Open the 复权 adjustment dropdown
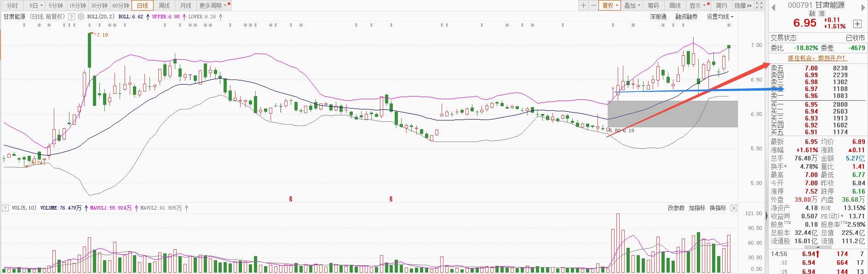The width and height of the screenshot is (868, 274). [x=610, y=6]
